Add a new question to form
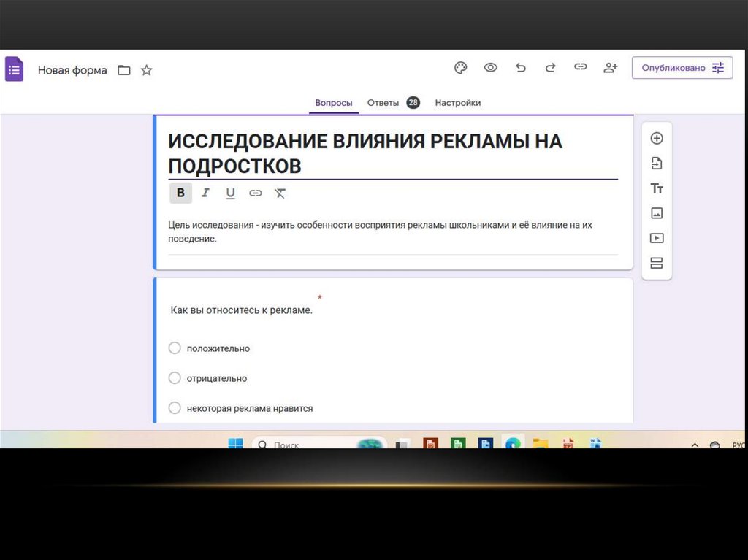 [656, 139]
